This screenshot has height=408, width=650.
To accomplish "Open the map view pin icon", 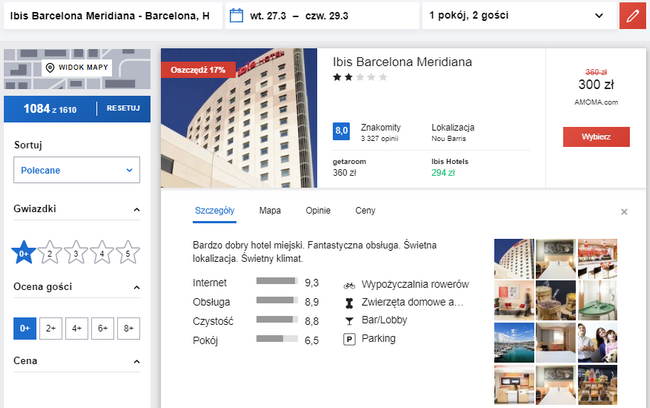I will point(50,68).
